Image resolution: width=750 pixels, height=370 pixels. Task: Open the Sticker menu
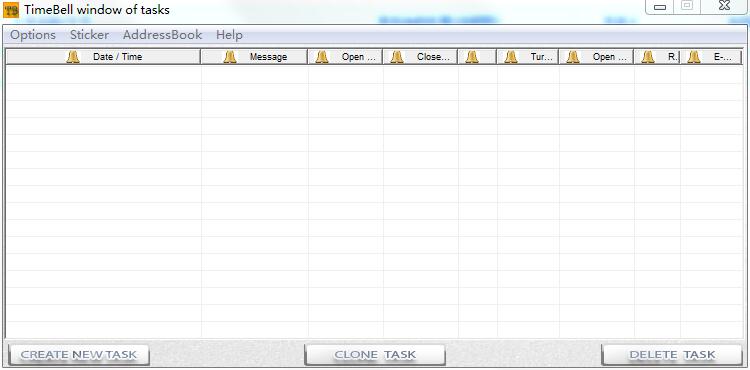pyautogui.click(x=89, y=35)
